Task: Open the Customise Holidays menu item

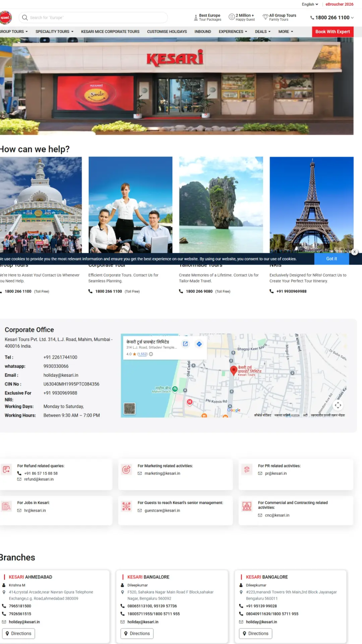Action: [167, 32]
